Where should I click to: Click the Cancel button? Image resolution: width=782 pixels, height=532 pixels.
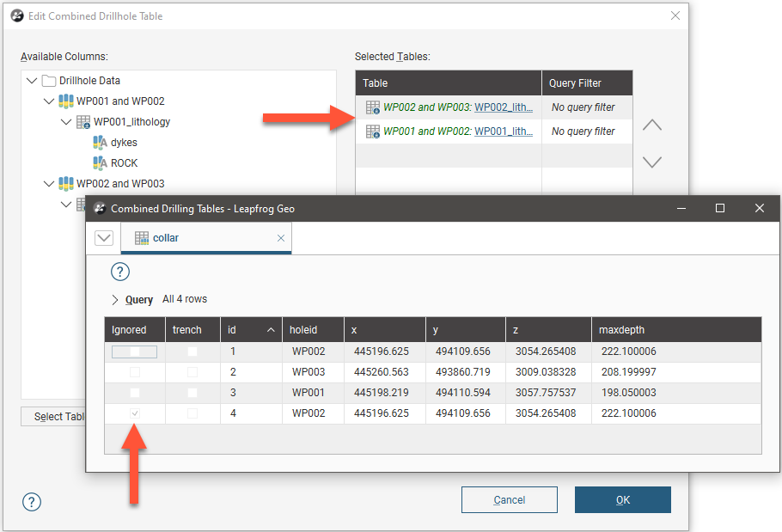[x=510, y=499]
